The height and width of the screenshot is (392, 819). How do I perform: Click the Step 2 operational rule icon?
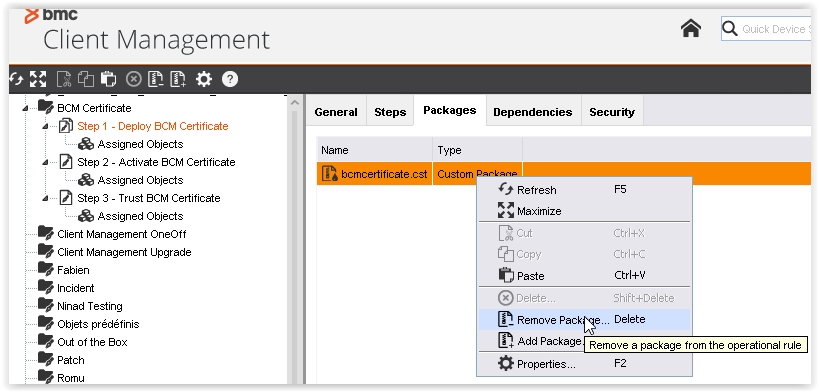click(66, 162)
